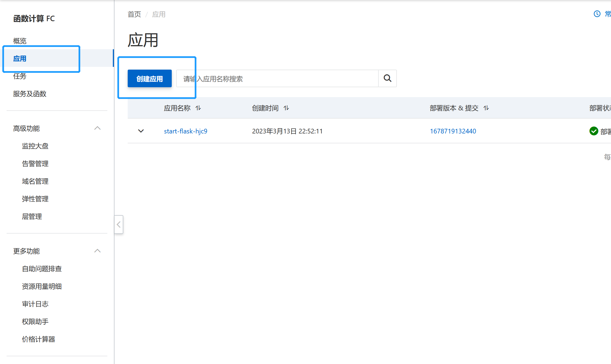
Task: Sort applications by 创建时间
Action: tap(286, 108)
